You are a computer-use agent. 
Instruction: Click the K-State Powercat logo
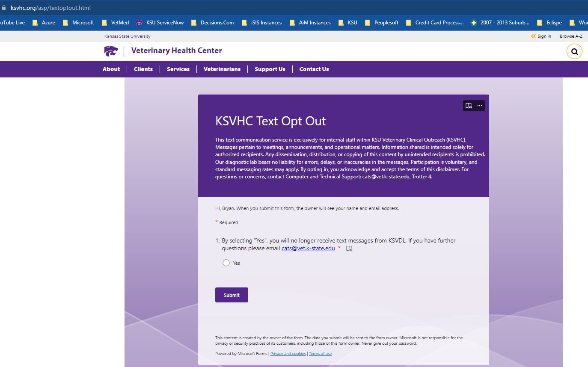tap(111, 51)
